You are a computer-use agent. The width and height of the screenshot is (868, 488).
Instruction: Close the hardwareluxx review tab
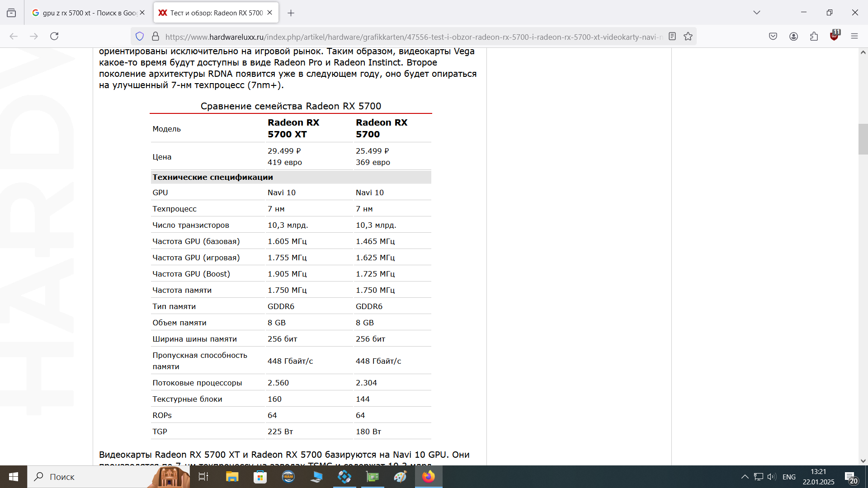click(270, 13)
